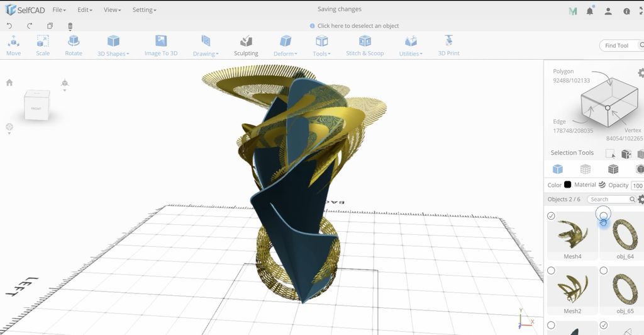This screenshot has width=644, height=335.
Task: Open the notifications bell
Action: 590,11
